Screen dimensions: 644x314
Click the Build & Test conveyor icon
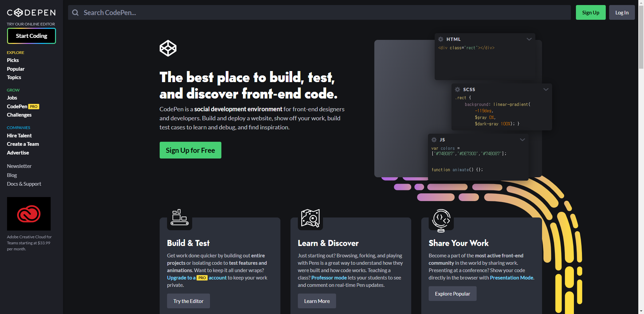point(180,217)
